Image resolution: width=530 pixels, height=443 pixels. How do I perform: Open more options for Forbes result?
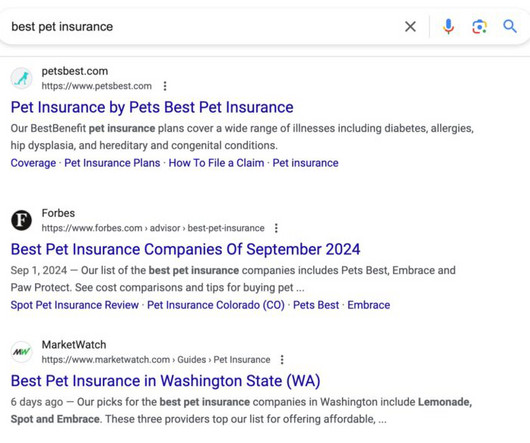pos(276,228)
